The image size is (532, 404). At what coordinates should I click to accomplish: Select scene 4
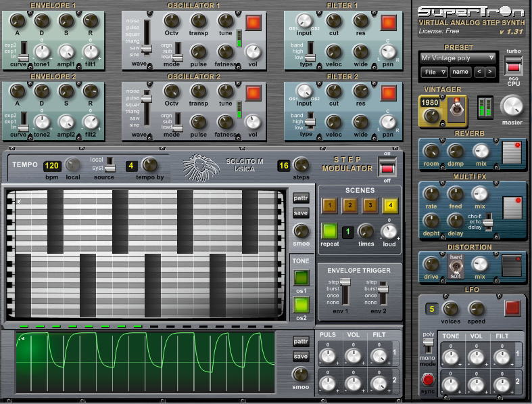pyautogui.click(x=390, y=205)
